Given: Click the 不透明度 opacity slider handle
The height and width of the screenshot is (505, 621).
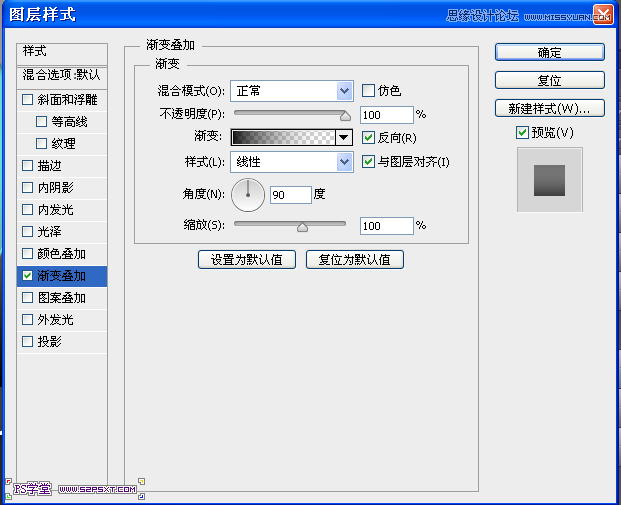Looking at the screenshot, I should tap(345, 115).
